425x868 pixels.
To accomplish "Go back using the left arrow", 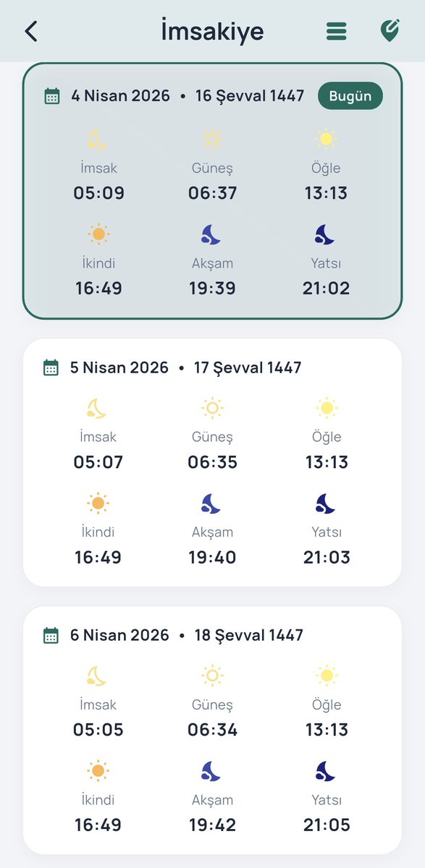I will coord(30,32).
